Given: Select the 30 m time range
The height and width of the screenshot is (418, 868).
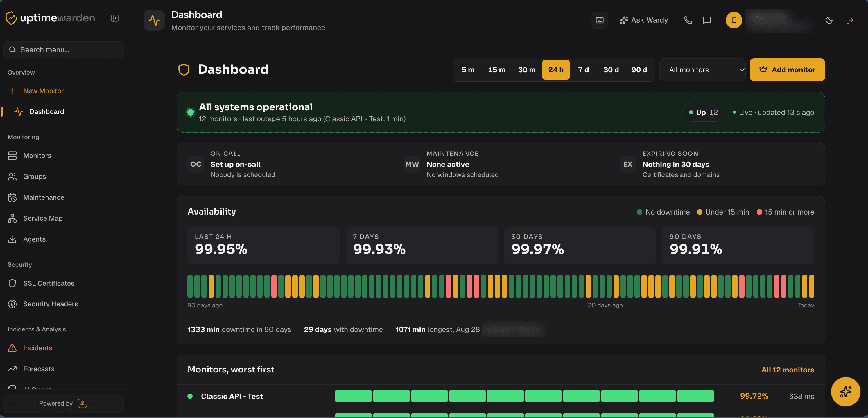Looking at the screenshot, I should (x=526, y=70).
